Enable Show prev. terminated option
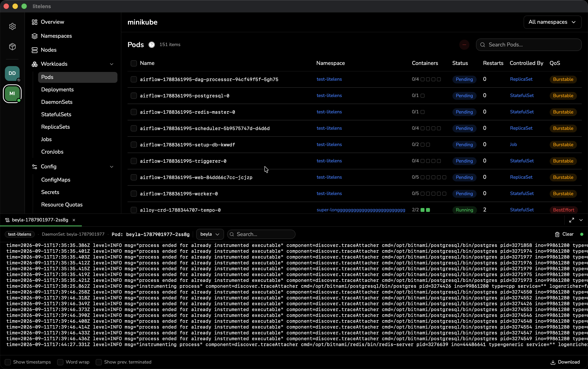 (x=99, y=362)
